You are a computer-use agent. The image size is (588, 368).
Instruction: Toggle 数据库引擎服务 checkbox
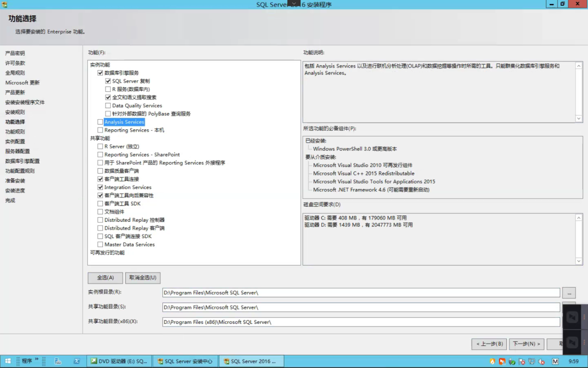click(x=100, y=73)
